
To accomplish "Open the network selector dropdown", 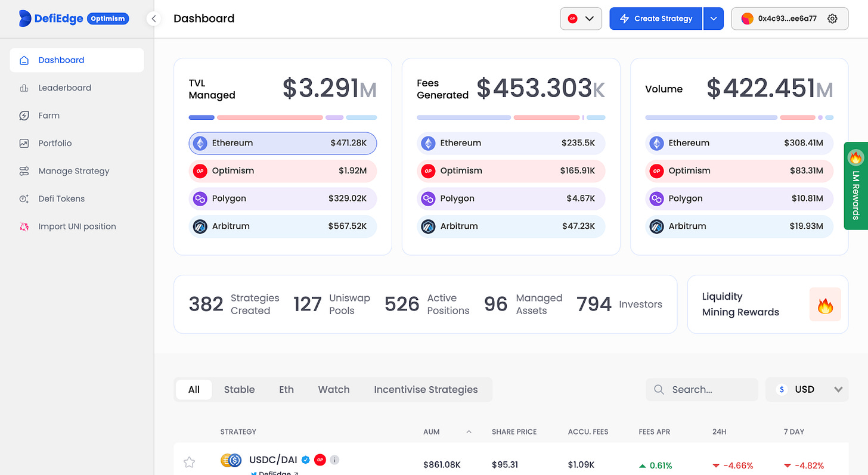I will pyautogui.click(x=581, y=18).
